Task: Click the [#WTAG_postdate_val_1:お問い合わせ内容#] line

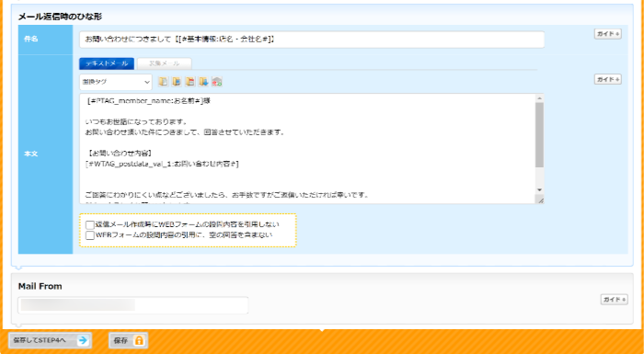Action: coord(162,164)
